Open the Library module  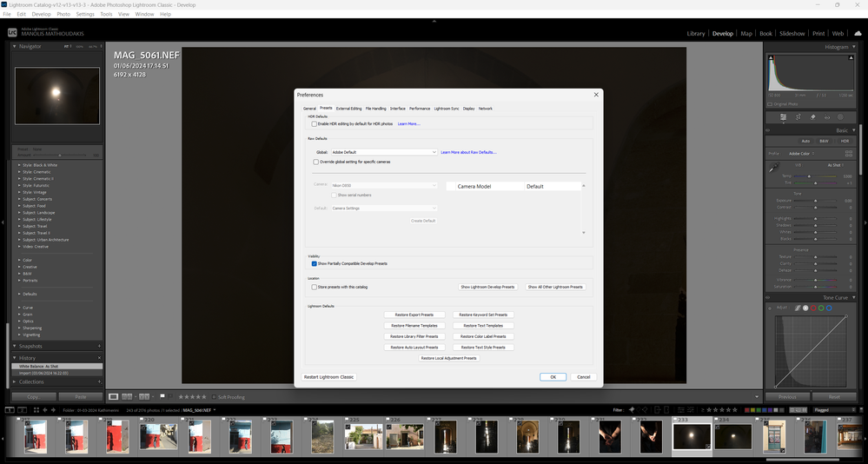(x=696, y=33)
